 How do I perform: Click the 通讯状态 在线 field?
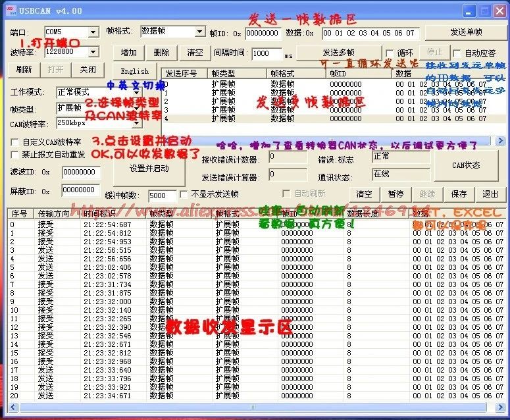[x=401, y=174]
